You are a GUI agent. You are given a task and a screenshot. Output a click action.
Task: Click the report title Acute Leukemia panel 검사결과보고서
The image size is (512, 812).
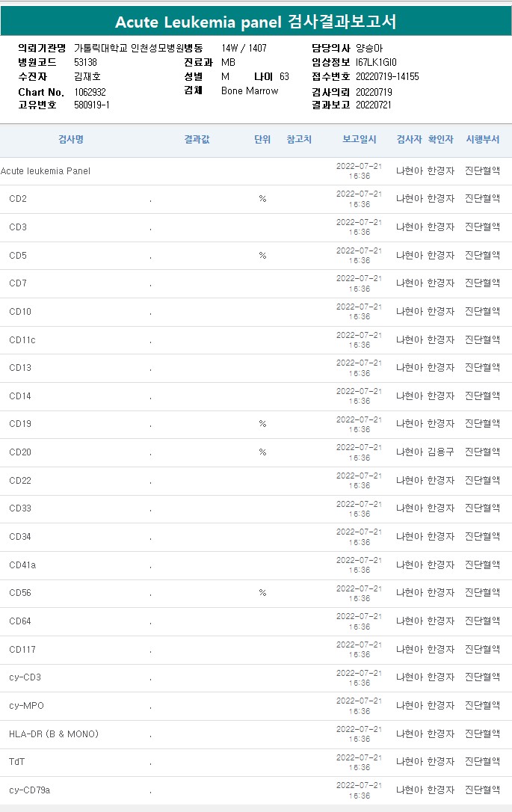(256, 22)
